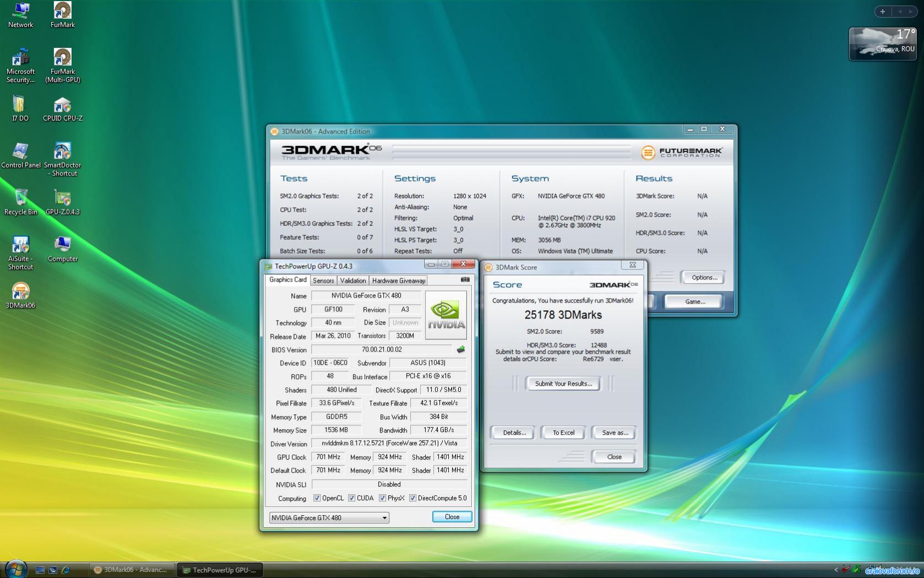
Task: Click 3DMark06 taskbar button
Action: (x=131, y=570)
